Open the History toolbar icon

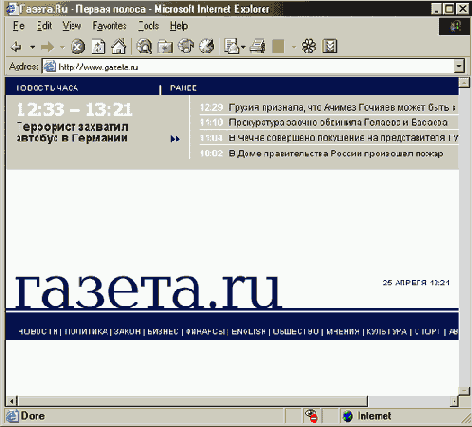point(207,46)
